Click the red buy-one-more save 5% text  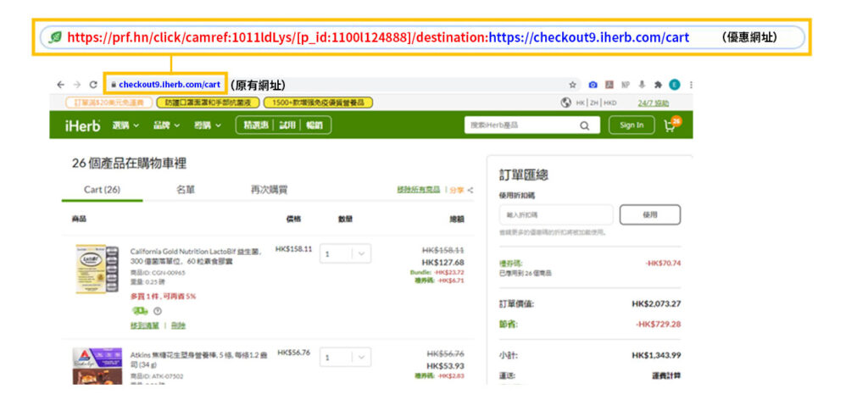pos(163,297)
